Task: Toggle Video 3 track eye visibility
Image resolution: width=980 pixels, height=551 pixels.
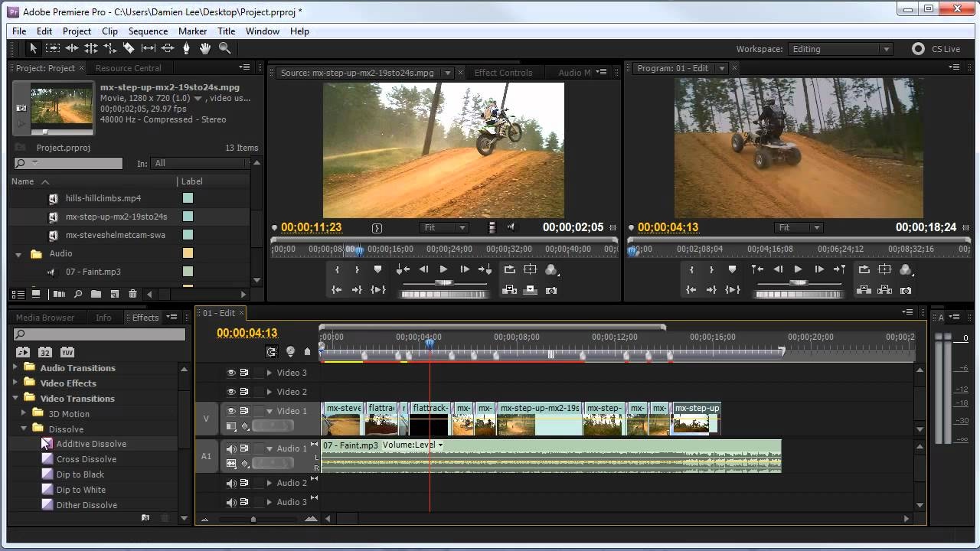Action: 230,373
